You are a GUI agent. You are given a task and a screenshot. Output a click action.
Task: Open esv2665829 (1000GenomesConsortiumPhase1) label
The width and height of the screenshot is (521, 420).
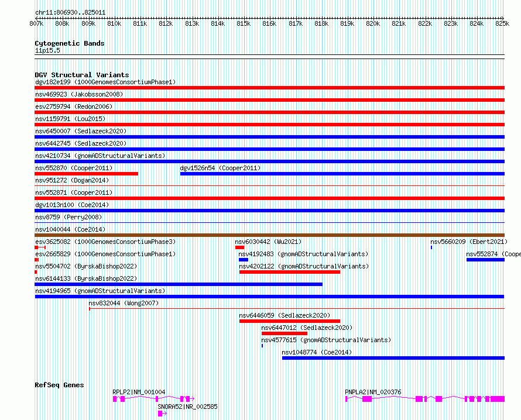click(105, 254)
